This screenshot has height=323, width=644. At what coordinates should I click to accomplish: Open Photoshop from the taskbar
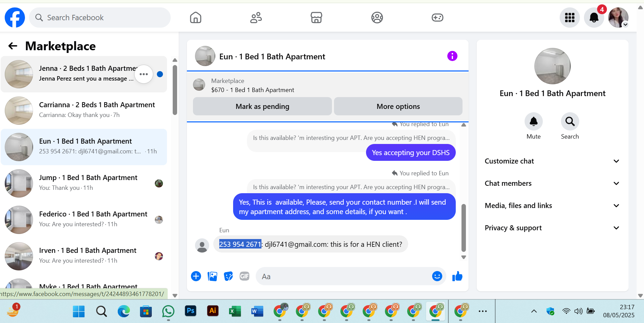[191, 311]
